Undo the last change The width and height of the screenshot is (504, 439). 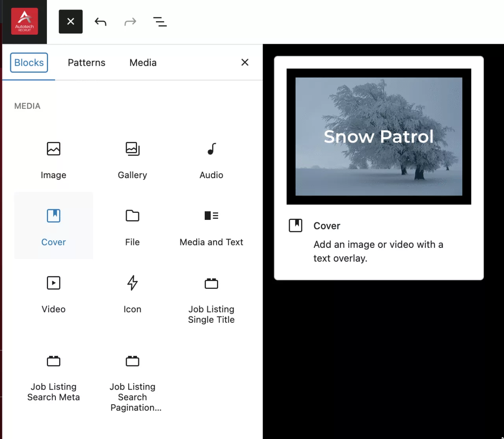tap(100, 22)
